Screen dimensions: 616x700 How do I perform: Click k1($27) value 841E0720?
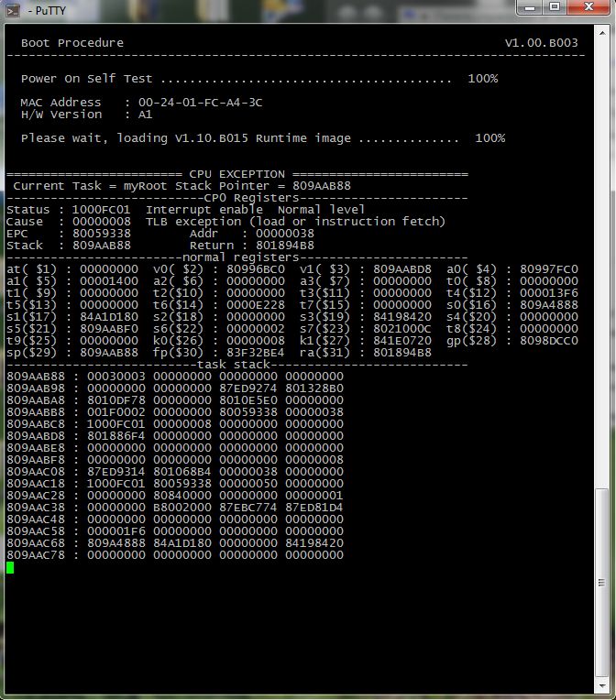pyautogui.click(x=402, y=341)
